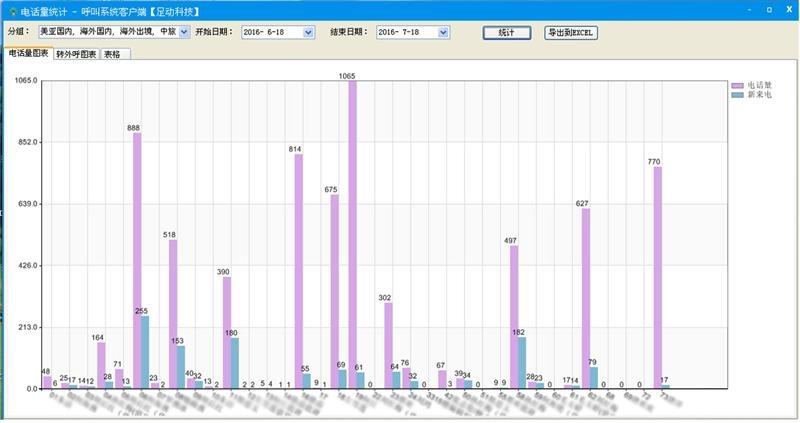Select the tallest purple bar labeled 1065
Screen dimensions: 800x423
pos(352,235)
